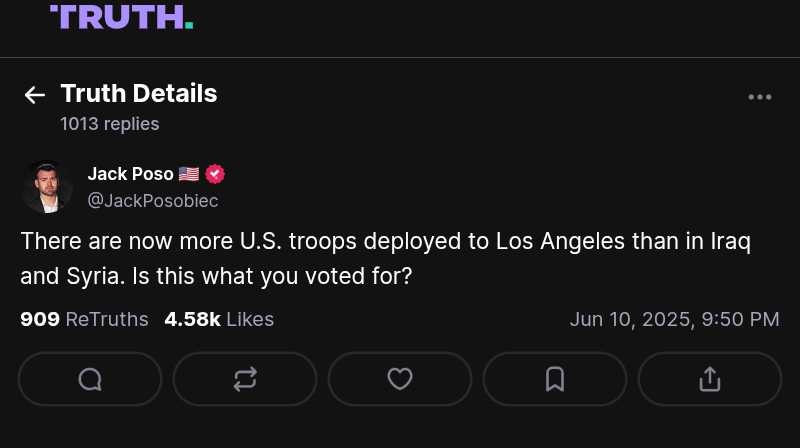Share the post using the share icon
800x448 pixels.
pyautogui.click(x=710, y=379)
